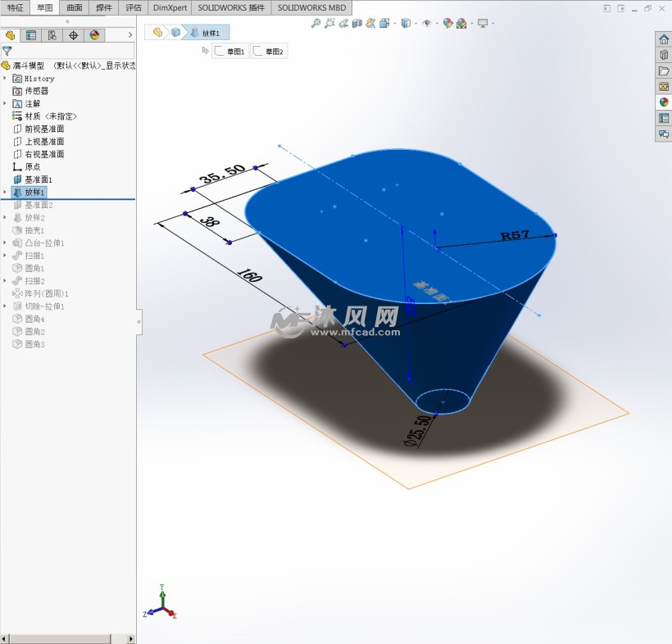Open the SOLIDWORKS Resources home icon
672x644 pixels.
(664, 39)
